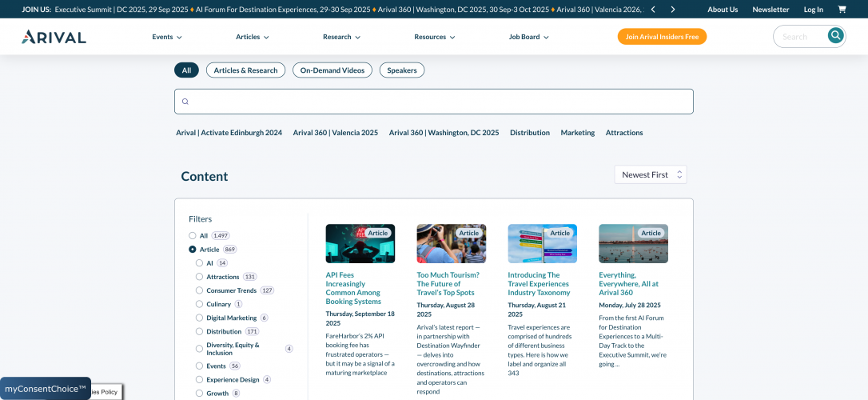This screenshot has width=868, height=400.
Task: Open the myConsentChoice button
Action: [x=46, y=388]
